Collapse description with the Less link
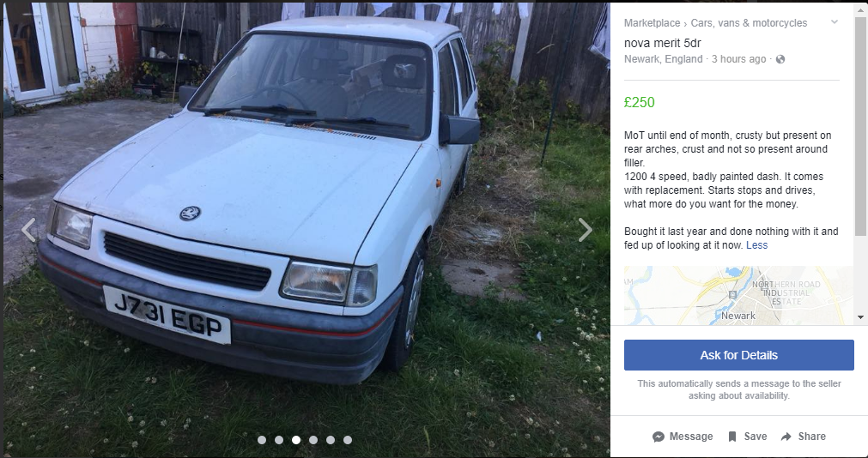 tap(756, 245)
